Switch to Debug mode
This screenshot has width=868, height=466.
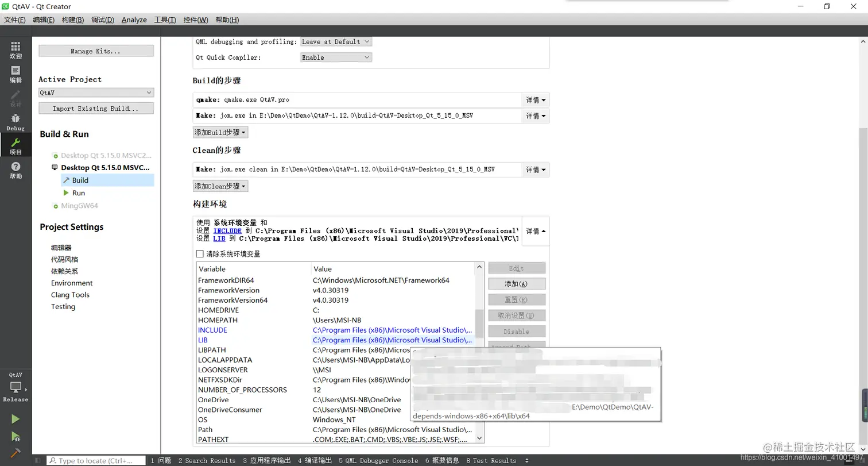(15, 122)
